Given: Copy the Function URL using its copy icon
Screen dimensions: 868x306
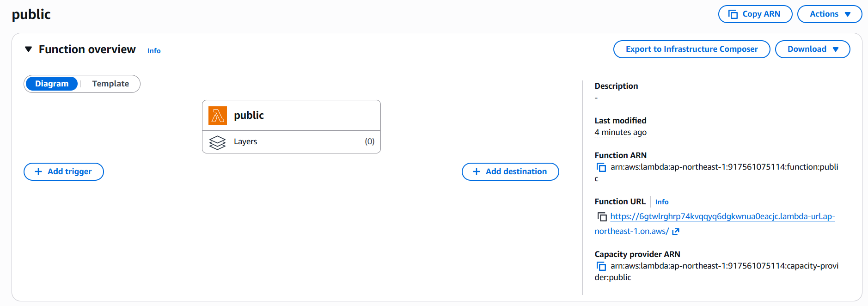Looking at the screenshot, I should click(602, 217).
